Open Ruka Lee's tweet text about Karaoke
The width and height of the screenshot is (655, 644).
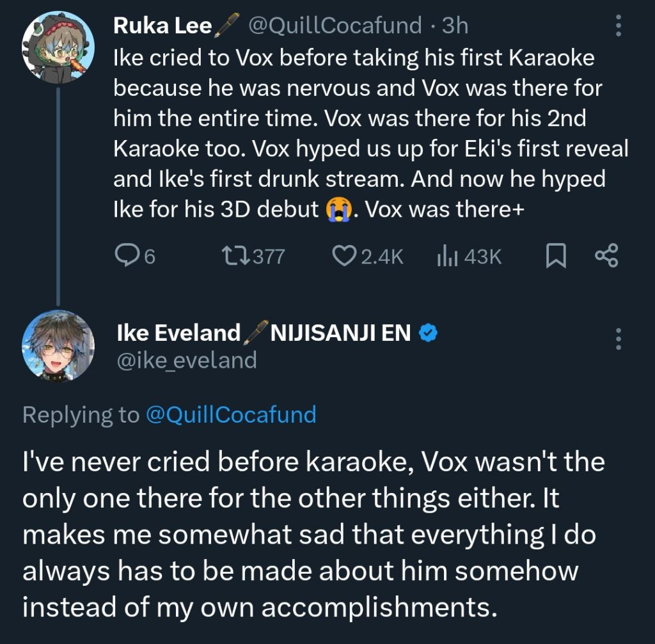click(x=358, y=118)
